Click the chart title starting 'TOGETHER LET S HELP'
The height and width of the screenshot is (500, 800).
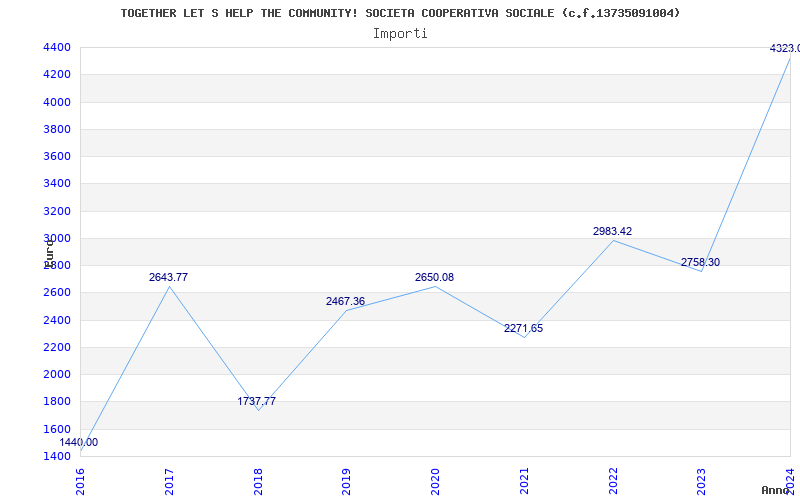pyautogui.click(x=400, y=13)
